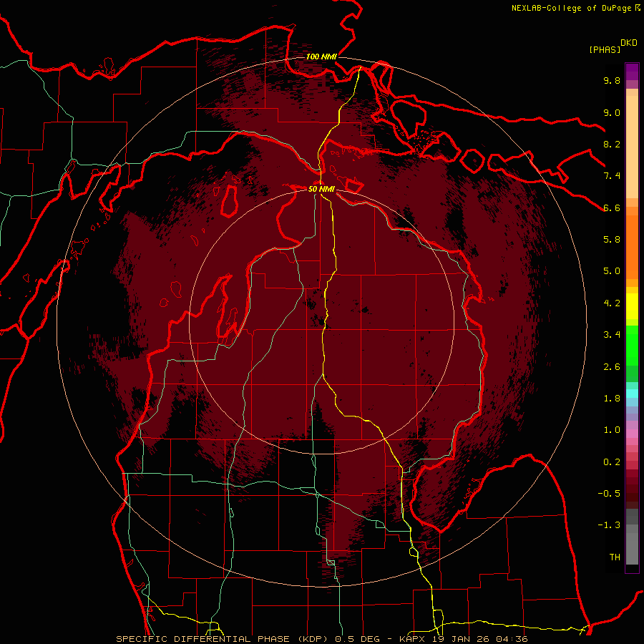The image size is (644, 644).
Task: Click the 9.0 value on color scale
Action: pos(612,112)
